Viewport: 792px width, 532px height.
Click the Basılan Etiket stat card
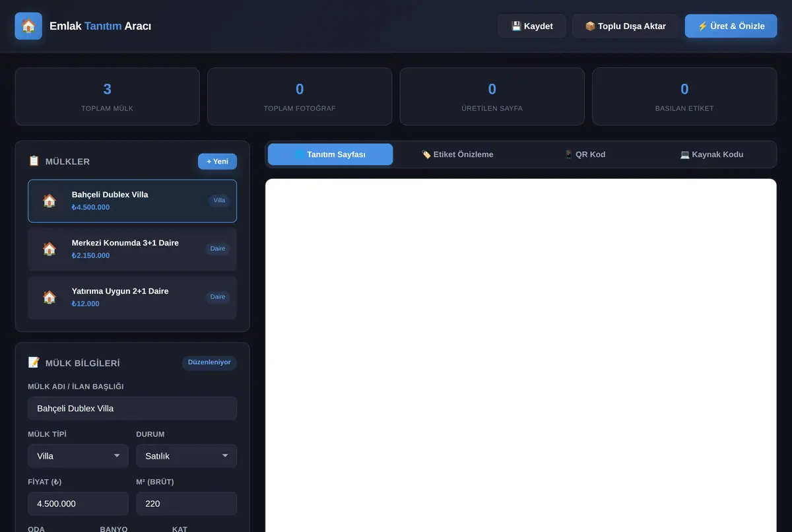click(x=684, y=96)
